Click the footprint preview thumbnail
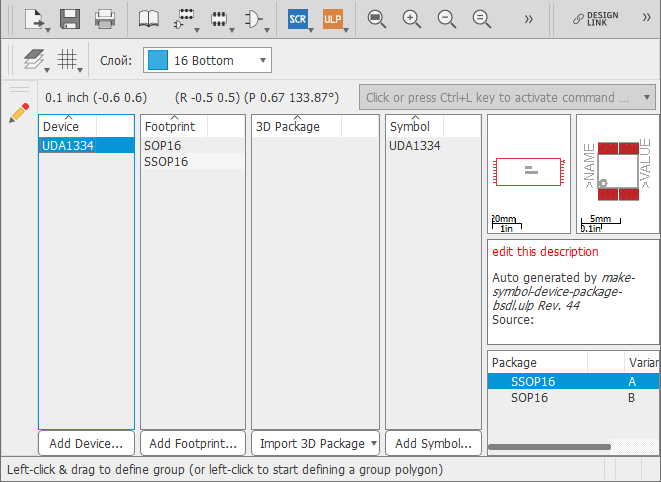Image resolution: width=661 pixels, height=482 pixels. [x=618, y=174]
